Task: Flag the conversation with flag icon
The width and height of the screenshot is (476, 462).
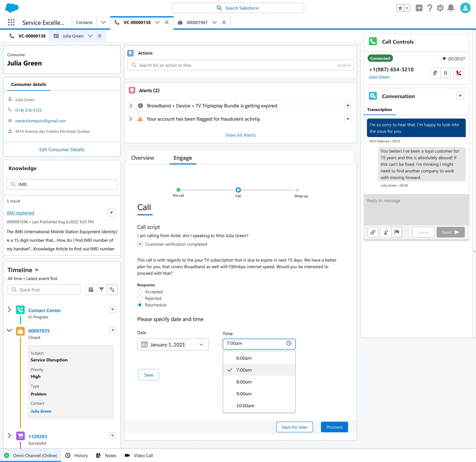Action: click(x=397, y=232)
